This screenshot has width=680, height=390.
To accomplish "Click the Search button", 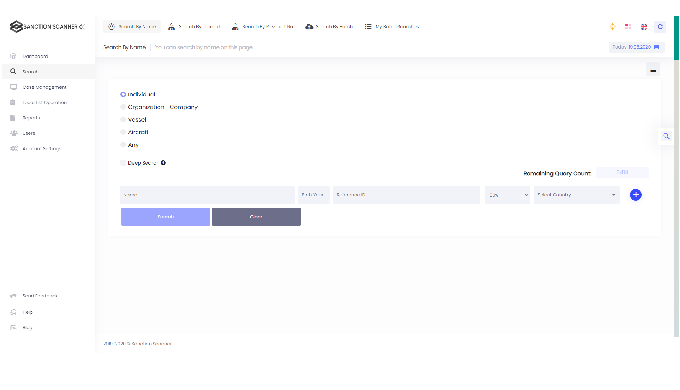I will 165,216.
